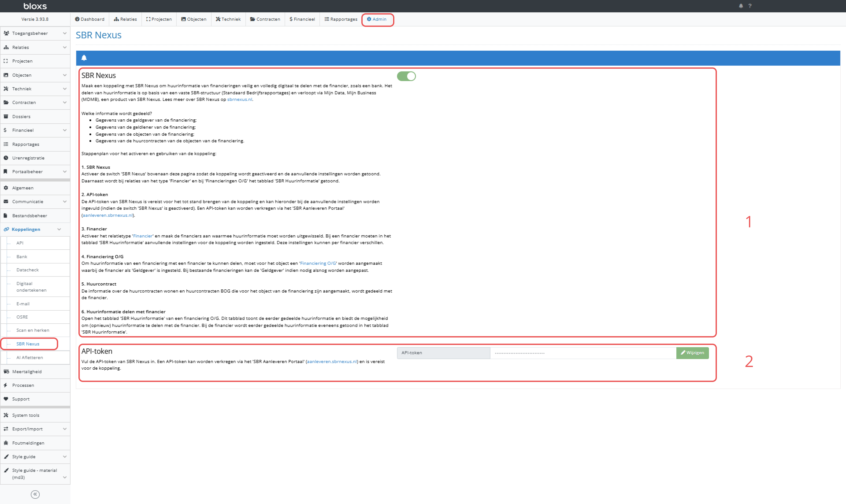Viewport: 846px width, 504px height.
Task: Click the API-token input field
Action: tap(583, 353)
